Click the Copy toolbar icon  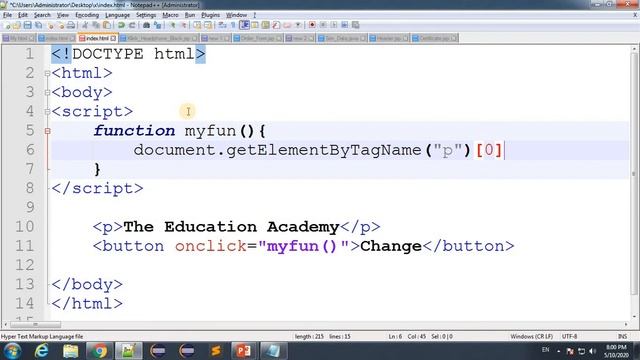point(96,25)
